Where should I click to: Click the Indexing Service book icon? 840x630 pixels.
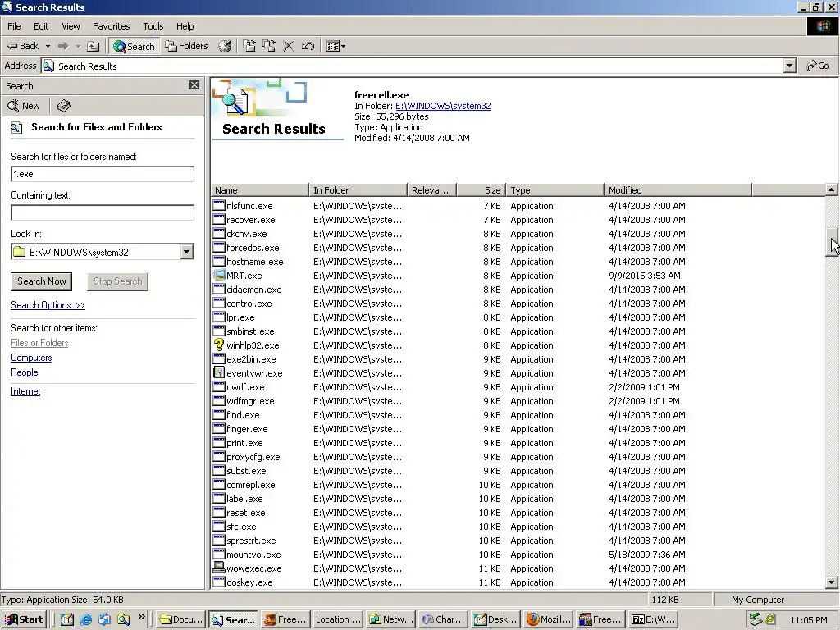64,106
